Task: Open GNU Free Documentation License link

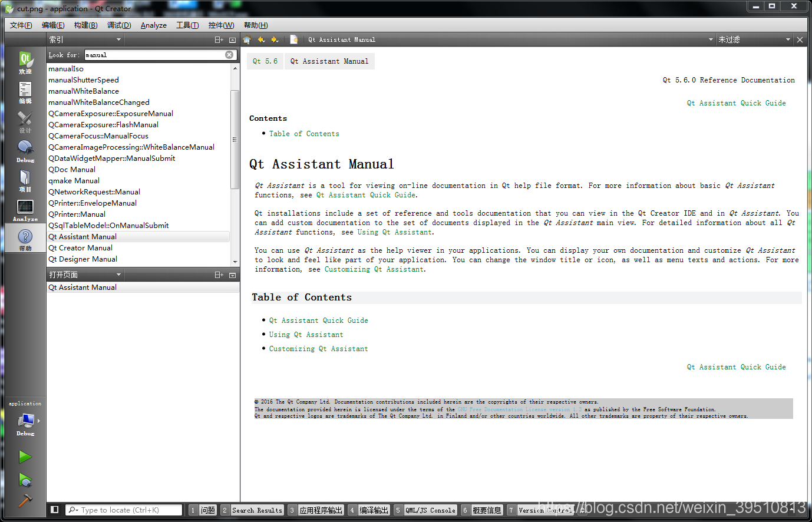Action: (519, 409)
